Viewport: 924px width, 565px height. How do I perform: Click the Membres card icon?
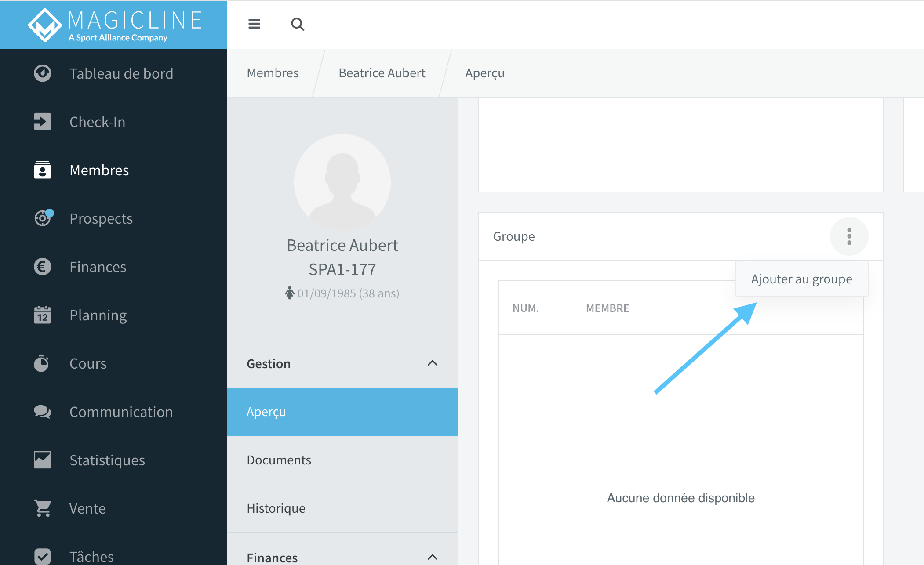point(43,170)
